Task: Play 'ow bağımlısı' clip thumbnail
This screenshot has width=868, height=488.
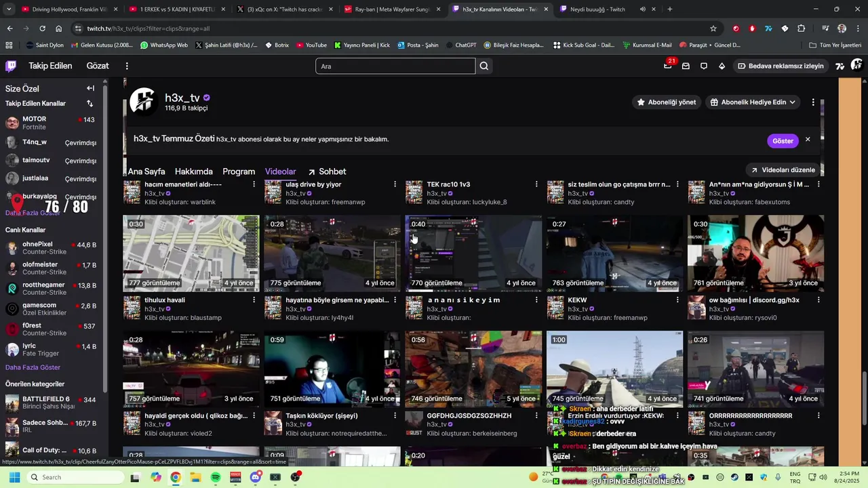Action: pyautogui.click(x=755, y=253)
